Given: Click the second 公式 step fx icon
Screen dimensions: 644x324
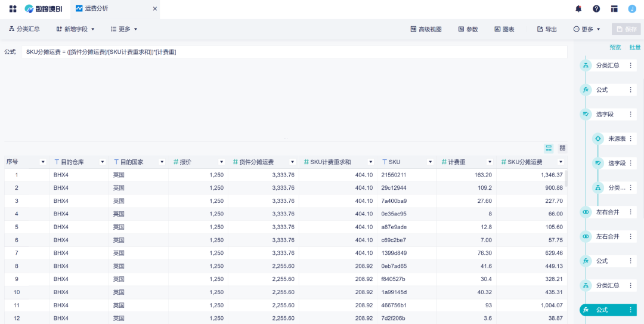Looking at the screenshot, I should 586,261.
